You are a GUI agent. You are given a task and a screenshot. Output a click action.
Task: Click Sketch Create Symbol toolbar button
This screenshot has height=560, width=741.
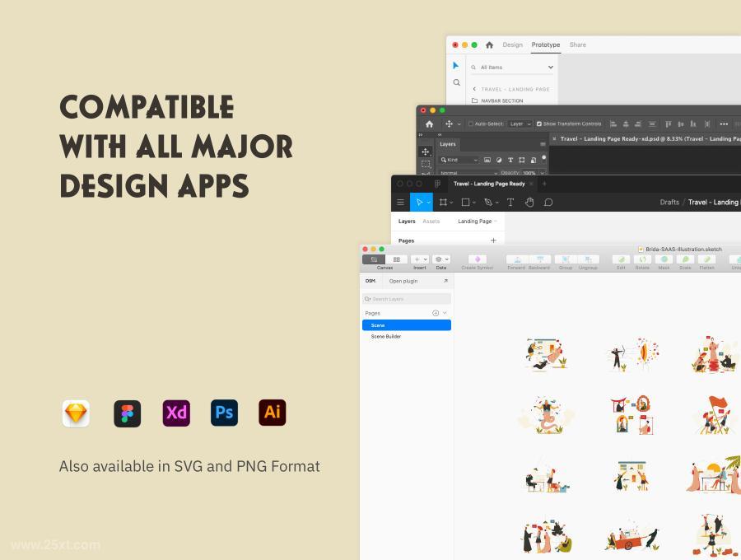[x=478, y=262]
